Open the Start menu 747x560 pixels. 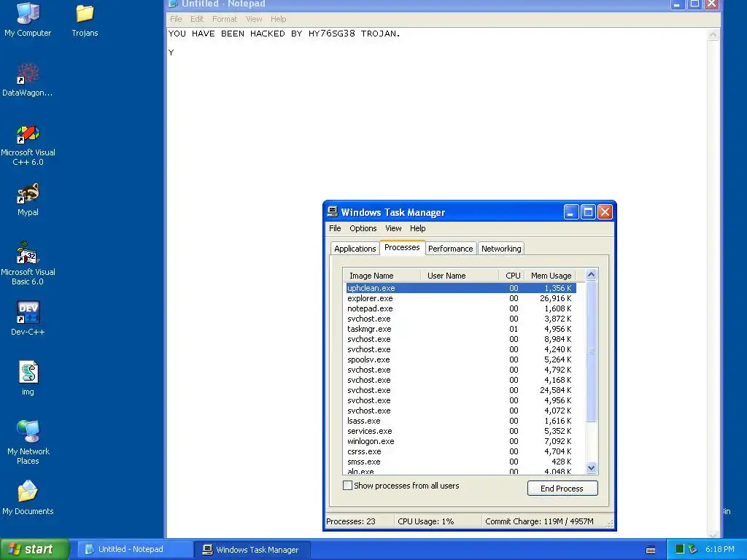coord(35,549)
